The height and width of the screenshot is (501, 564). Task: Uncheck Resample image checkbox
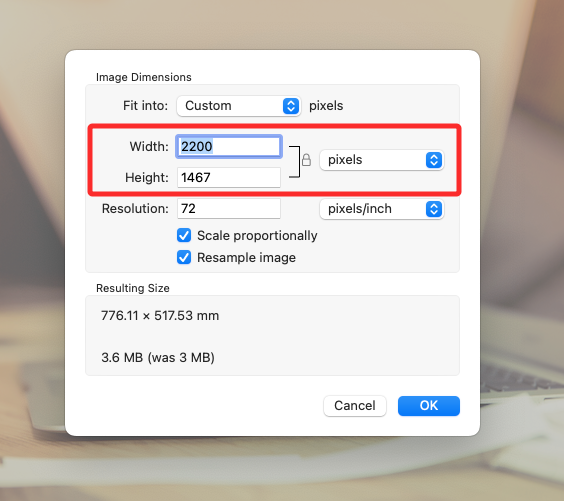(184, 258)
